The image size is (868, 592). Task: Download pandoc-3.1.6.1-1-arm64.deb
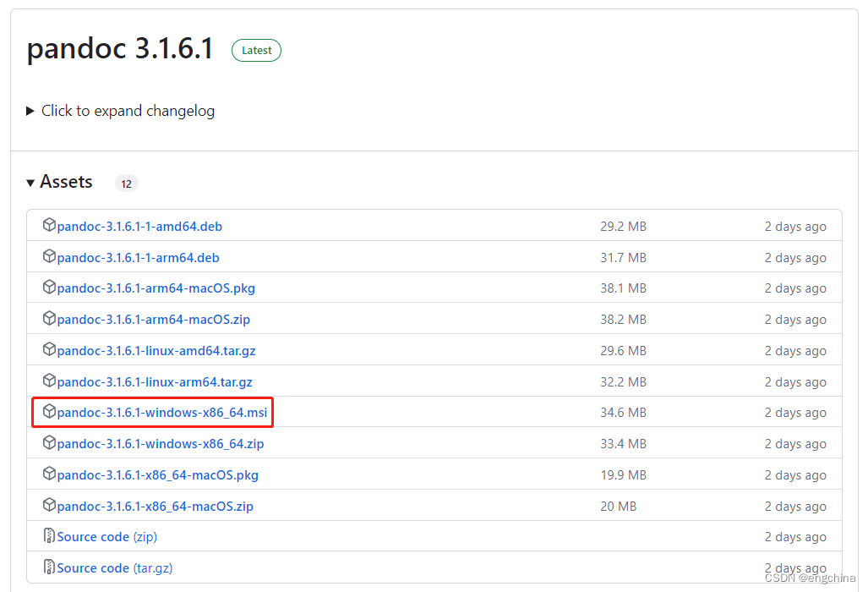pos(138,257)
